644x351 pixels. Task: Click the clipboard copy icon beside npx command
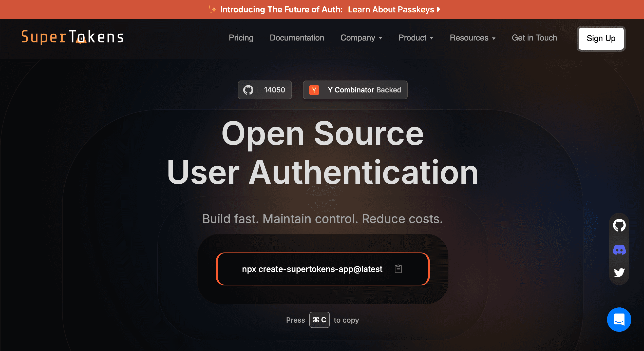[x=398, y=269]
